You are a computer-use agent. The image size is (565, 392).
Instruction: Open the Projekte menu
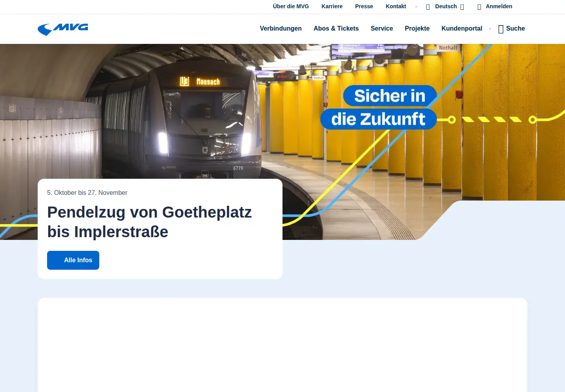coord(417,28)
